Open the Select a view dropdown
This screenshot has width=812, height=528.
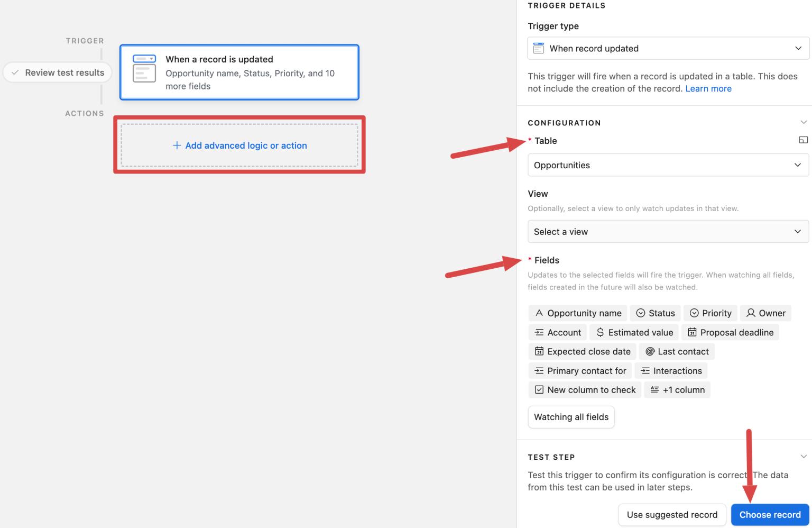(x=668, y=231)
